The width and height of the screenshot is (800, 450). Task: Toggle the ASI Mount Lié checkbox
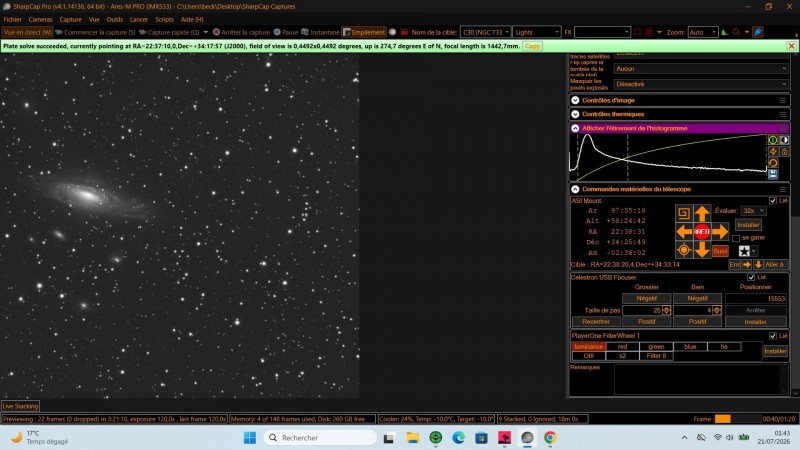(x=772, y=201)
